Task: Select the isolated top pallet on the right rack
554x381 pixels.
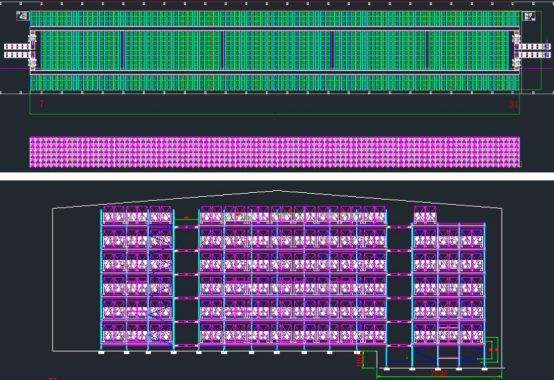Action: coord(425,215)
